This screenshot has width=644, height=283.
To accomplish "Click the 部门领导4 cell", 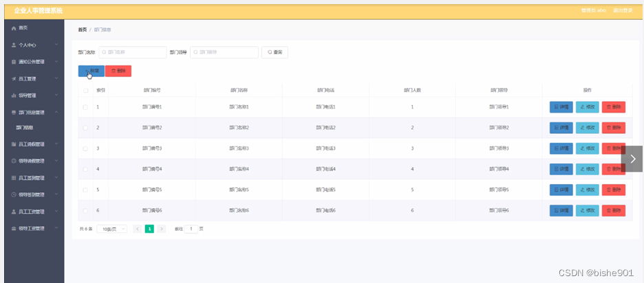I will (x=499, y=169).
